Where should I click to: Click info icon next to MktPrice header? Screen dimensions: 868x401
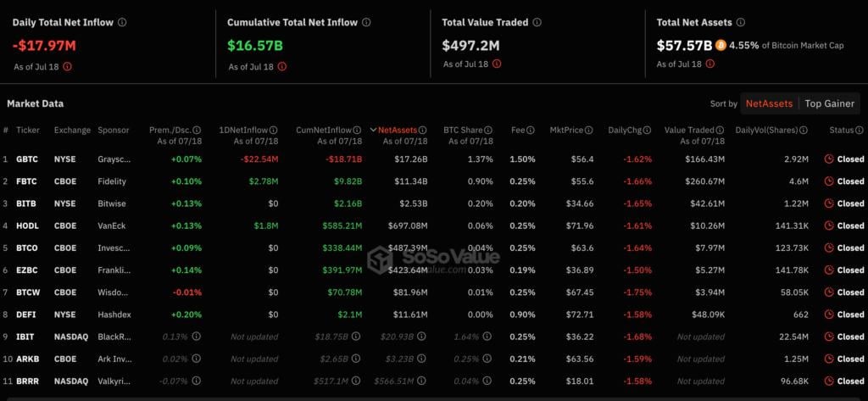(x=589, y=131)
